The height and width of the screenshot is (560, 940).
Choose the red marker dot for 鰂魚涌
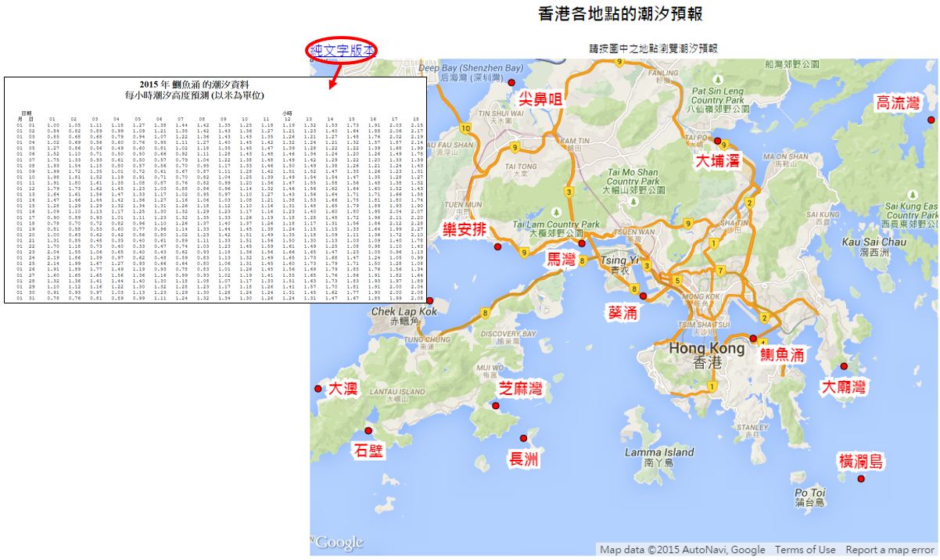(x=754, y=339)
